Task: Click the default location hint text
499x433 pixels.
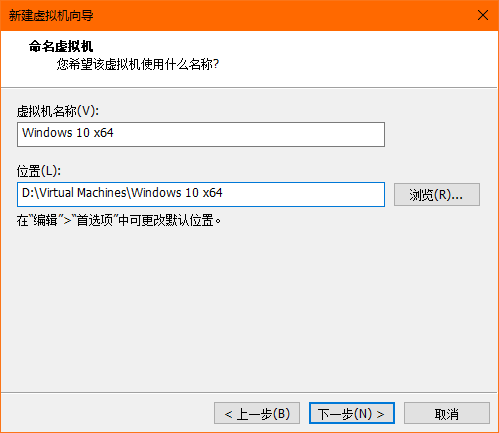Action: click(x=119, y=220)
